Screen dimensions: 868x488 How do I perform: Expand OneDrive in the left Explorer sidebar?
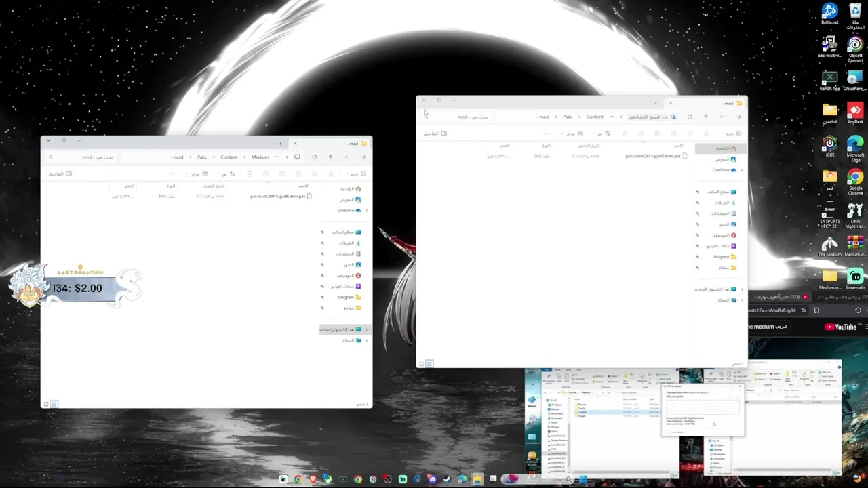click(367, 210)
